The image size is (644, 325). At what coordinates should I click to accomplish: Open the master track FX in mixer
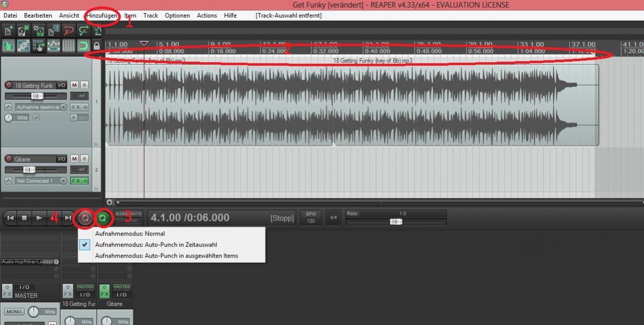[x=7, y=294]
